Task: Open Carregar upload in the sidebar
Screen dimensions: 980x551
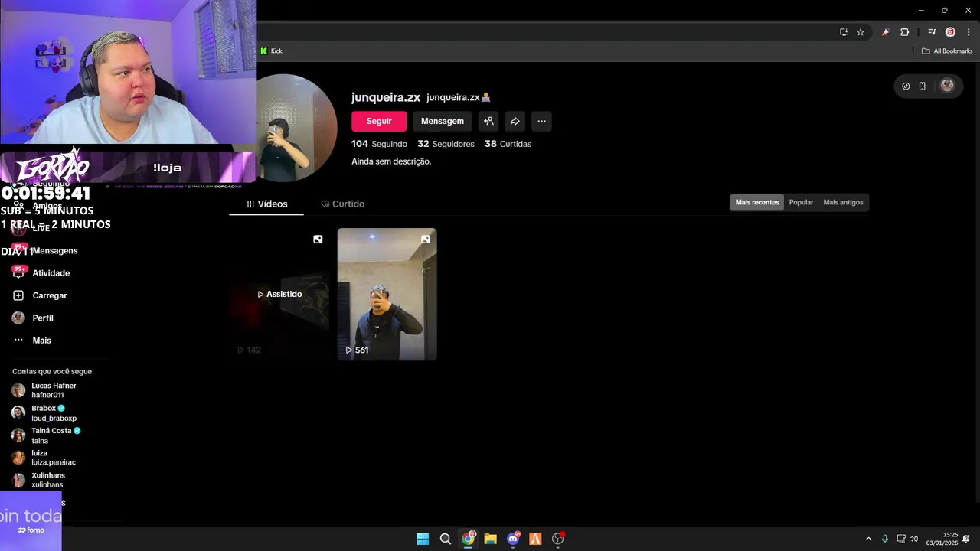Action: click(x=49, y=295)
